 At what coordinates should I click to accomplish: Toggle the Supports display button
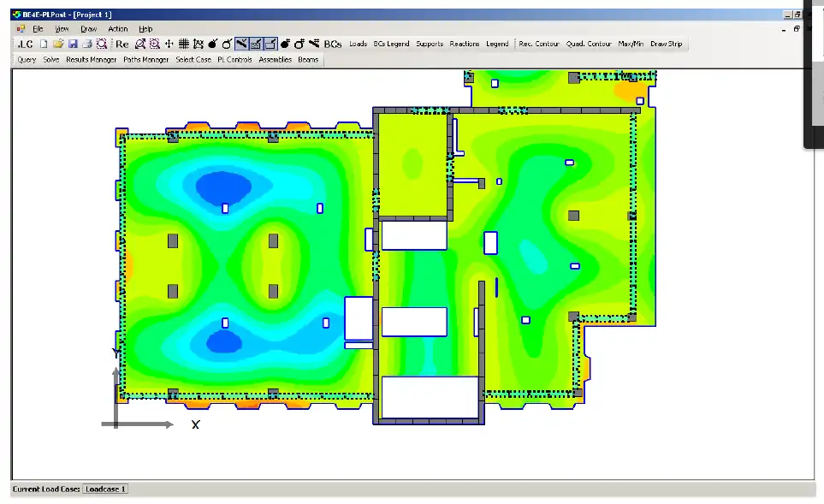430,44
